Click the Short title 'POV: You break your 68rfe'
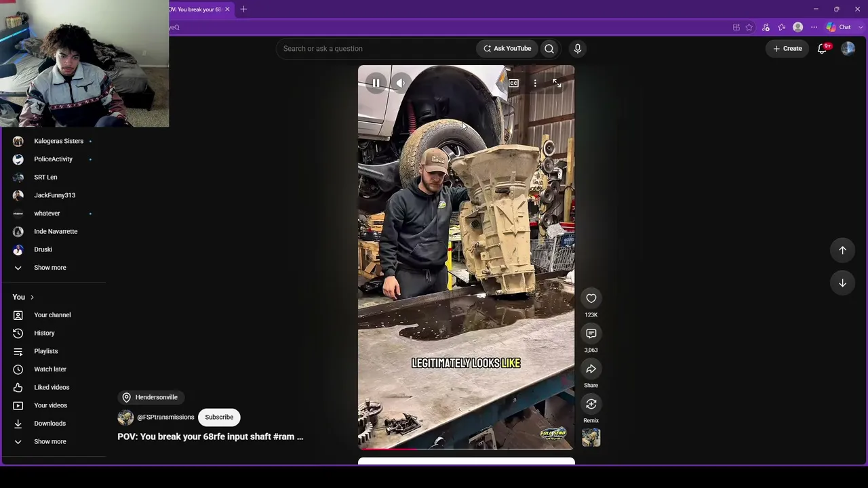 point(210,436)
